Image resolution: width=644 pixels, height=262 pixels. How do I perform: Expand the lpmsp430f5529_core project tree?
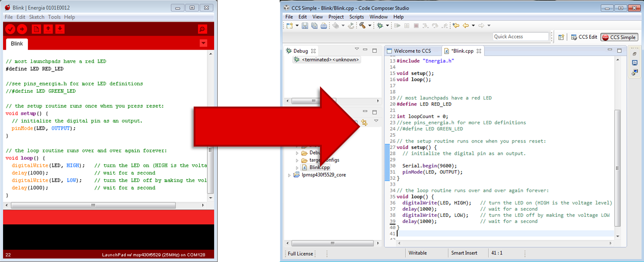click(290, 175)
